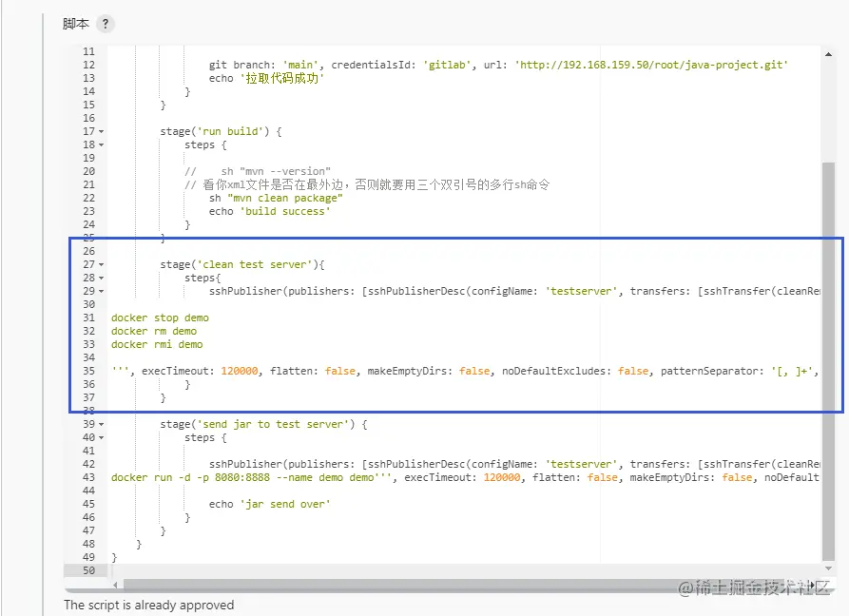Click the git branch 'main' code line

(498, 65)
